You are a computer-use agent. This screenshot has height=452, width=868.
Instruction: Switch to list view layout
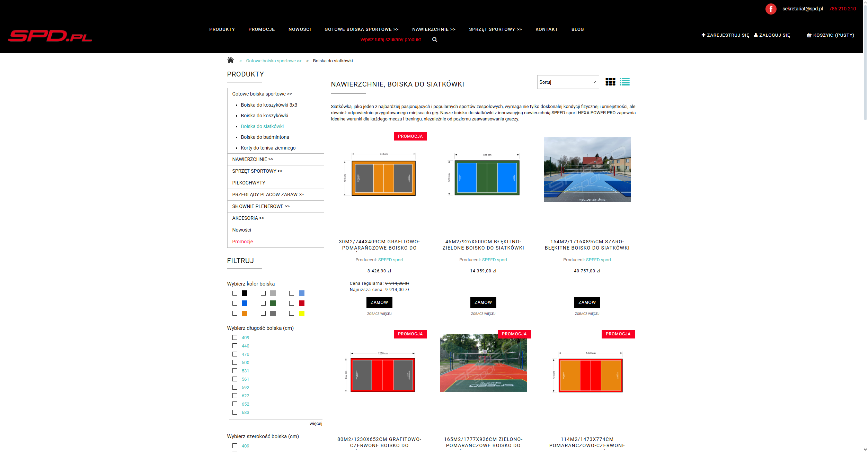click(x=625, y=82)
